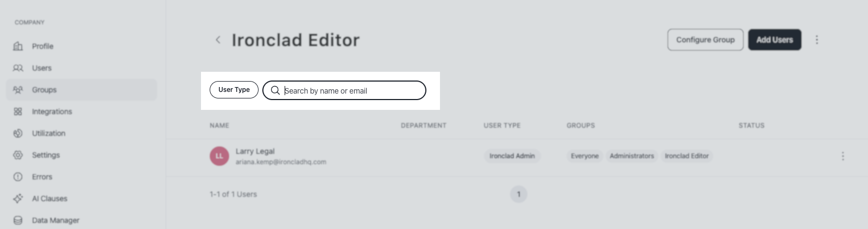Open the Integrations grid icon

coord(18,112)
